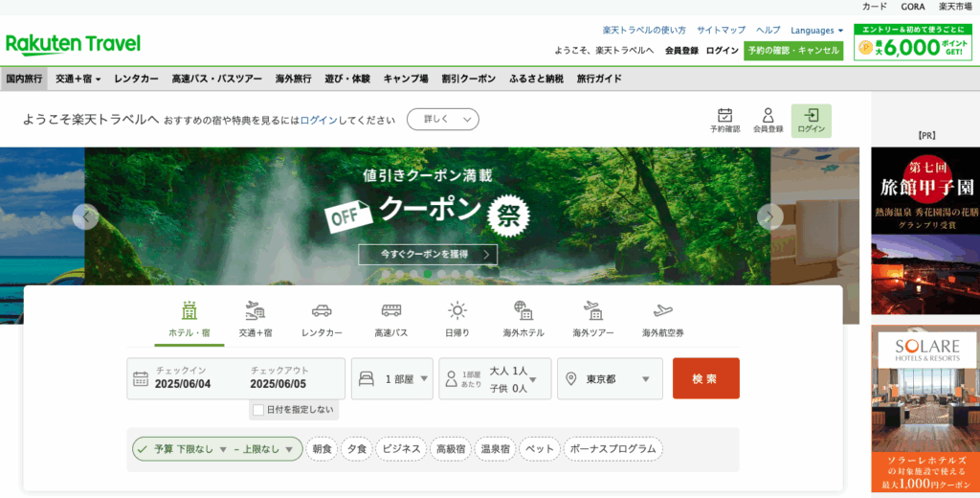This screenshot has width=980, height=498.
Task: Open the 国内旅行 nav tab
Action: pyautogui.click(x=24, y=79)
